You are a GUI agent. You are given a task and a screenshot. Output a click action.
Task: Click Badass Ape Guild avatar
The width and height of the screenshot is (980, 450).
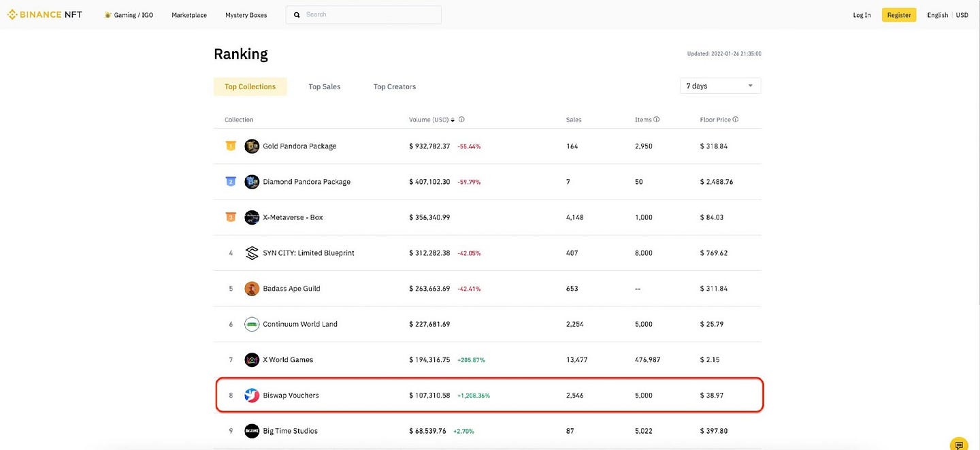pos(252,289)
